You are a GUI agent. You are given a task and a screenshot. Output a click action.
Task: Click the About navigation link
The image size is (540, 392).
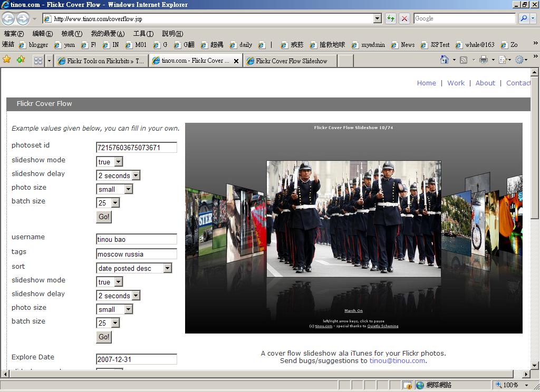[x=485, y=83]
